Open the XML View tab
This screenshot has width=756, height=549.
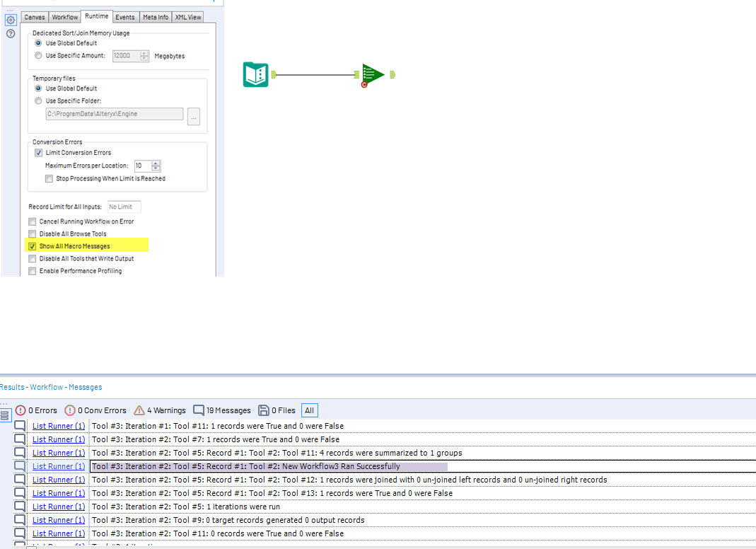187,16
